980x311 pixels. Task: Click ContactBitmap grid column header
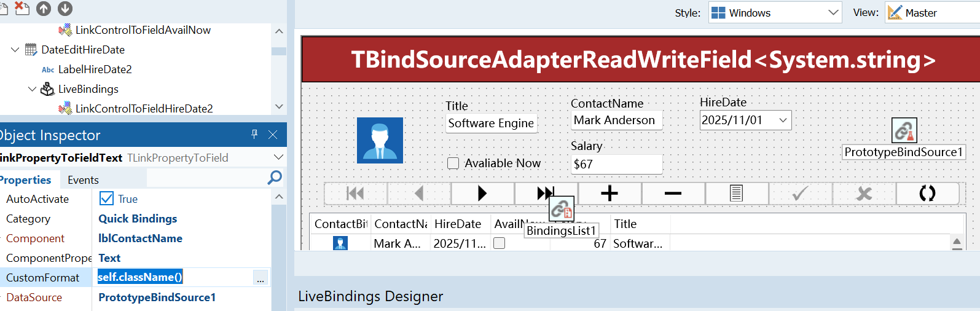click(x=340, y=224)
